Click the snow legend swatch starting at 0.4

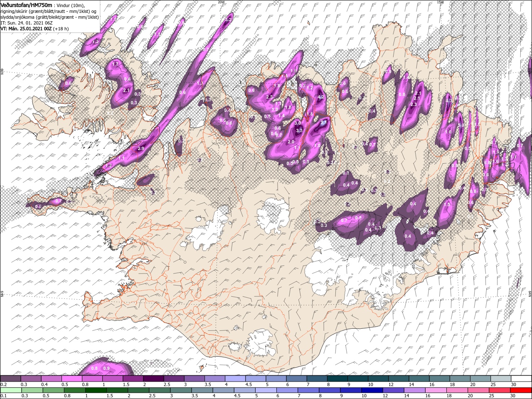coord(51,379)
